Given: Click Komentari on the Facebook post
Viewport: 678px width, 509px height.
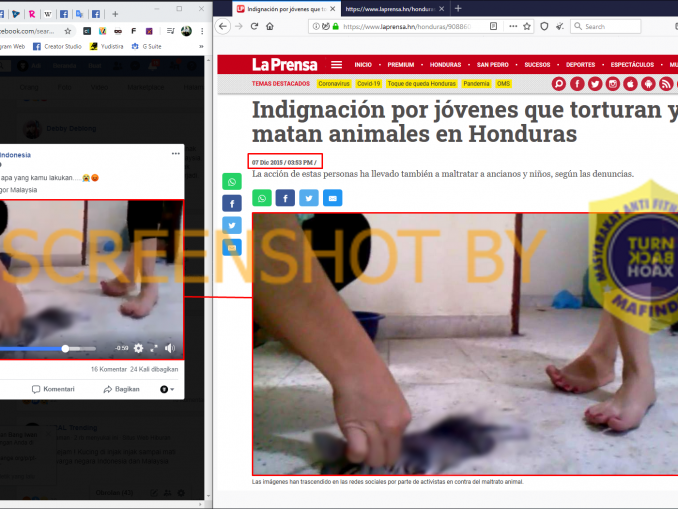Looking at the screenshot, I should [53, 389].
